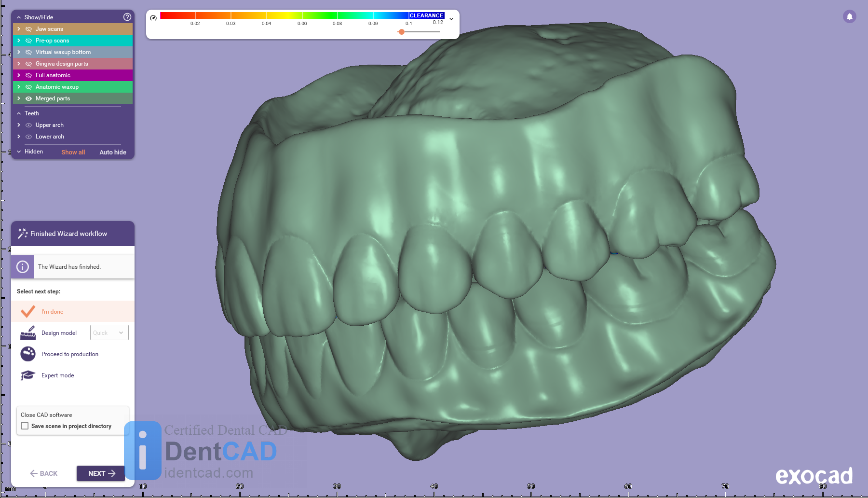Click the orange checkmark I'm done icon

point(28,312)
